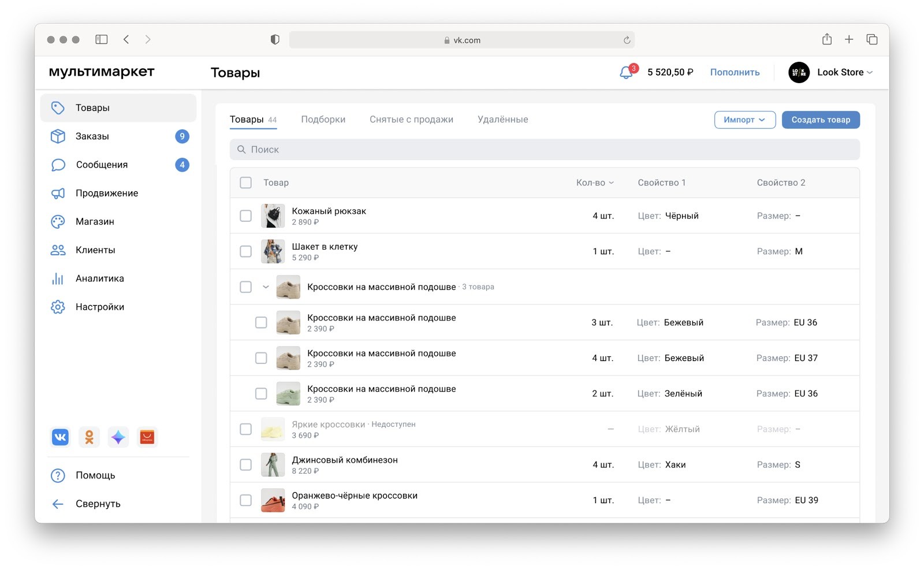Tick the select-all checkbox in the table header

click(x=246, y=183)
